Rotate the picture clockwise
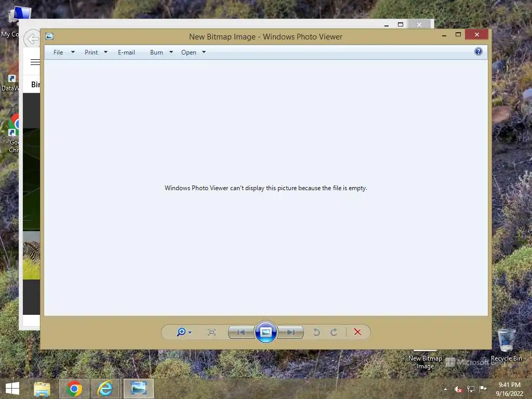The width and height of the screenshot is (532, 399). (334, 332)
